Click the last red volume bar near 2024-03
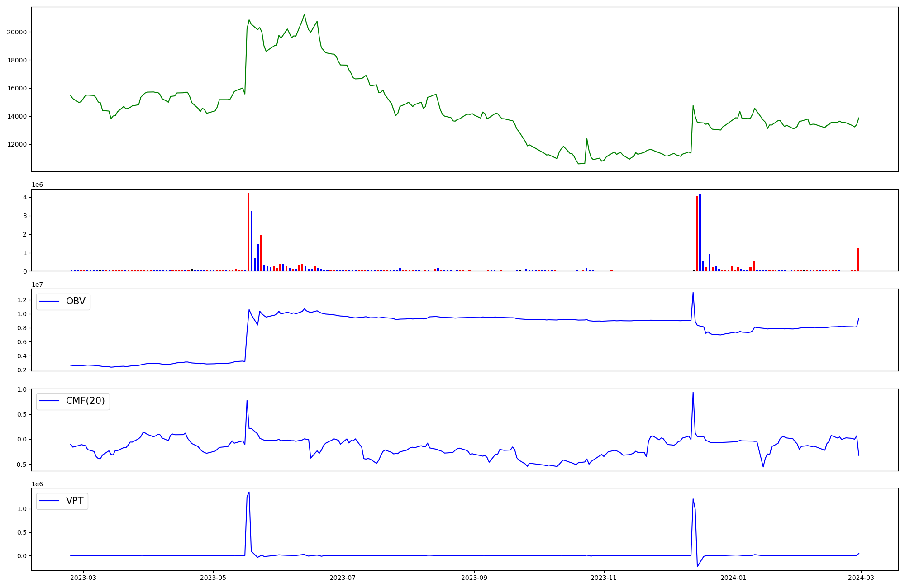This screenshot has height=588, width=905. point(857,260)
